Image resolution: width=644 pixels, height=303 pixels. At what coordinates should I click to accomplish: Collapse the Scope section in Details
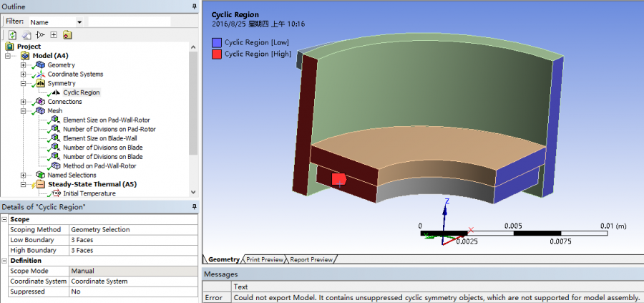pos(4,219)
